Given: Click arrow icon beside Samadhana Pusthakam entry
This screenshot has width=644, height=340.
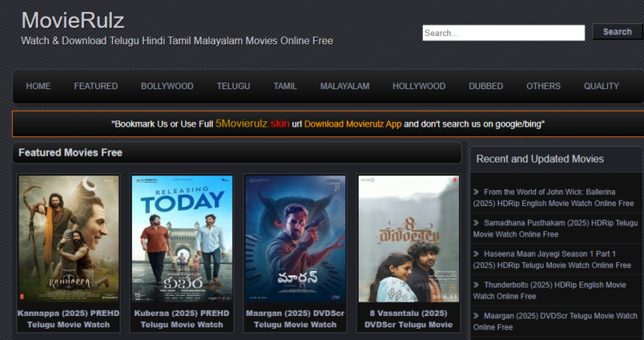Looking at the screenshot, I should (x=476, y=222).
